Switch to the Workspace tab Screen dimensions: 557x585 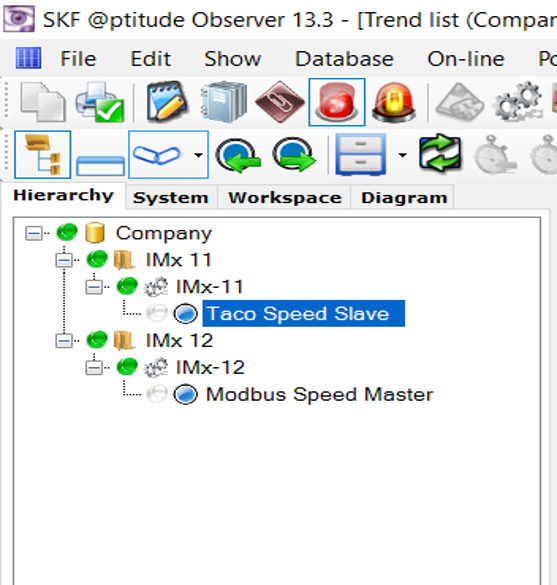click(x=285, y=198)
